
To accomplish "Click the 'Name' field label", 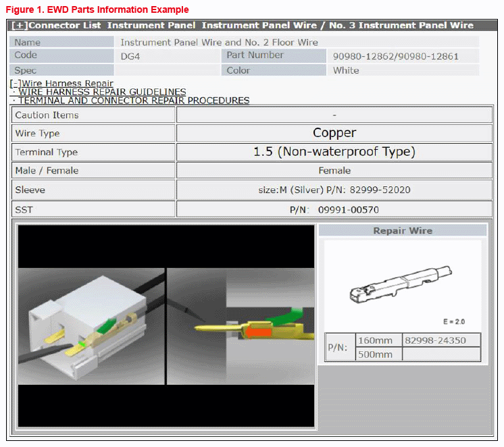I will [61, 42].
